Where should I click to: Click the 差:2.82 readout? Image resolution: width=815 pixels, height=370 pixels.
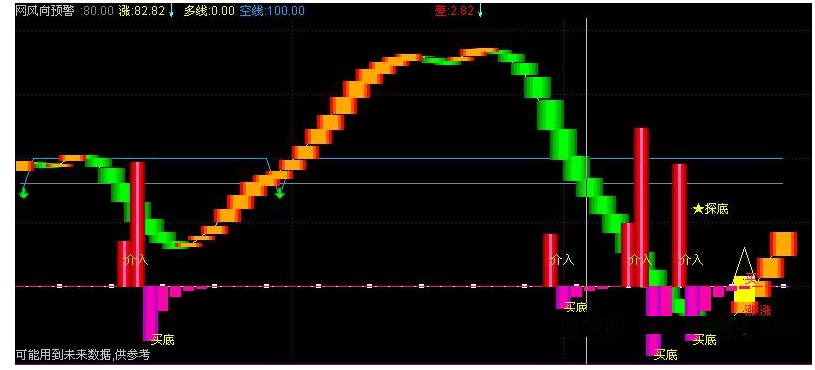click(454, 11)
